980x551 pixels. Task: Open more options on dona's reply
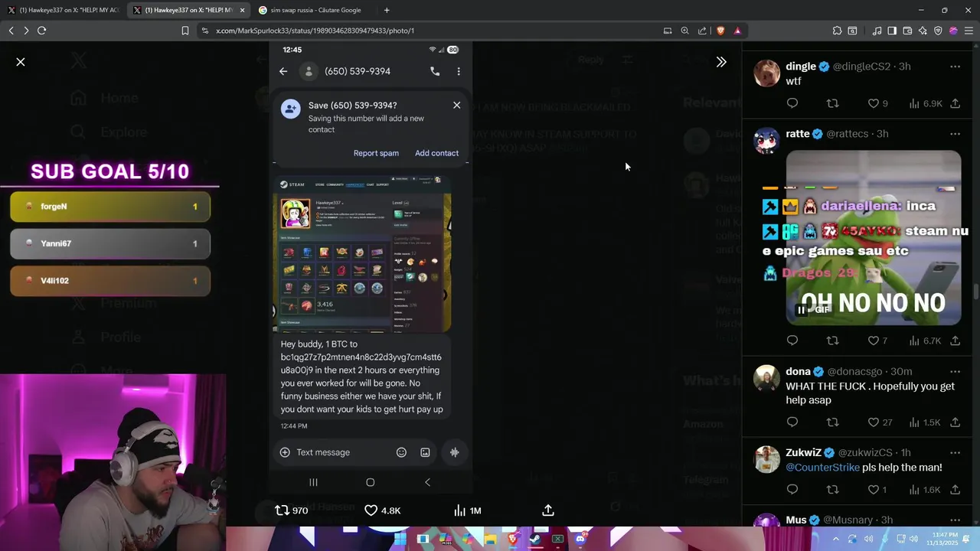955,372
